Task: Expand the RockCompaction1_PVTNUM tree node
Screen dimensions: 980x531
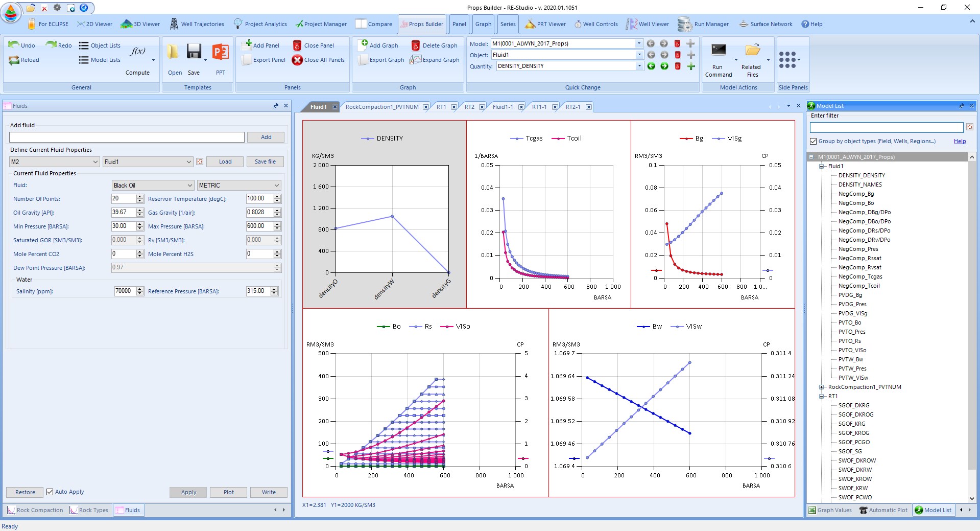Action: point(822,387)
